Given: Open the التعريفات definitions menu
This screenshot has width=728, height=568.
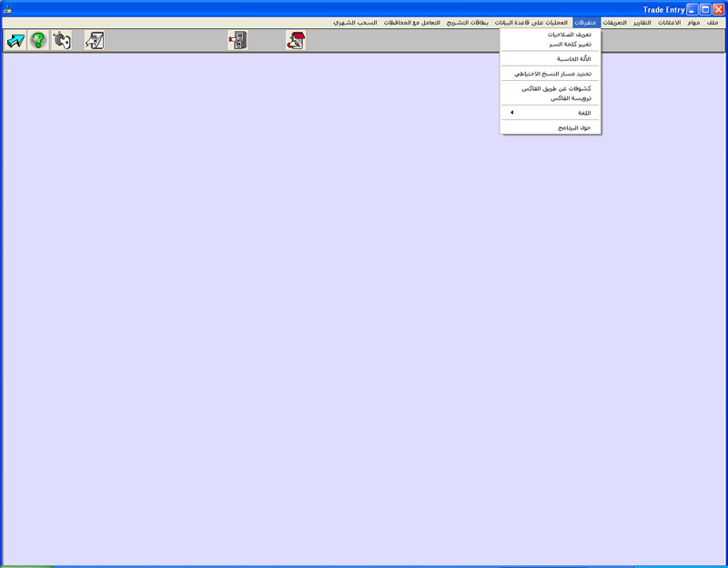Looking at the screenshot, I should click(x=615, y=22).
